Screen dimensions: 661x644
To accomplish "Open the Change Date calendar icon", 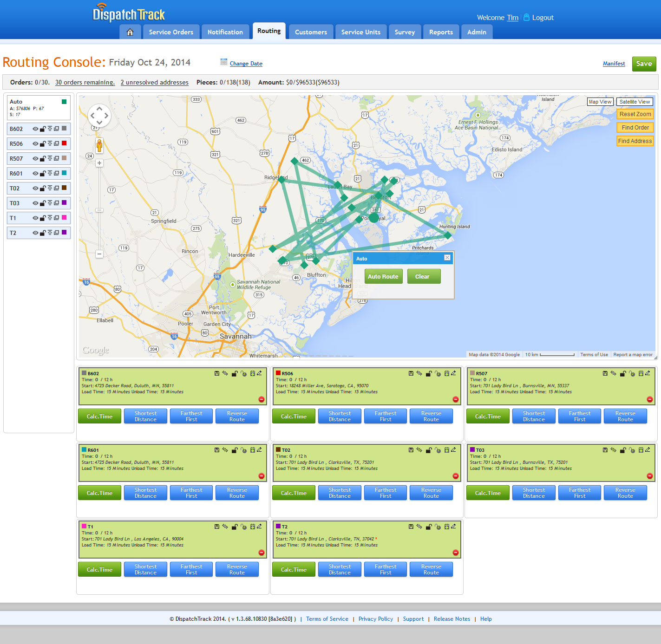I will (x=223, y=62).
